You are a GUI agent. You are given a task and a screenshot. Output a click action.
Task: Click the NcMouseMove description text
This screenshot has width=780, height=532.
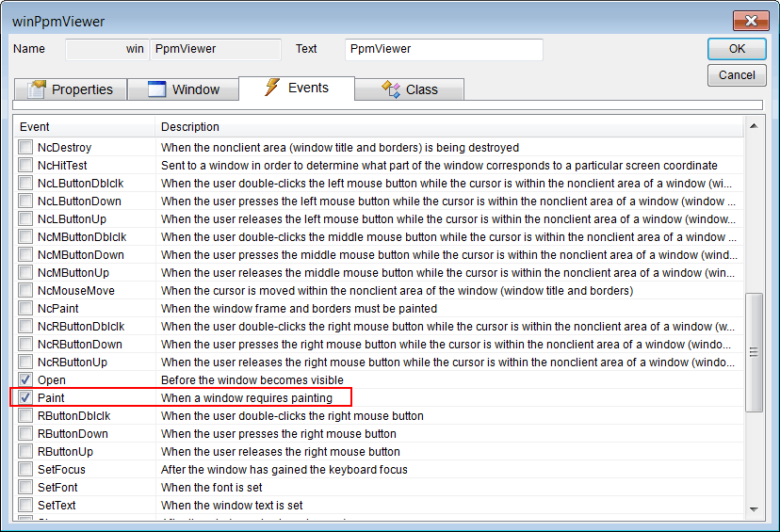(397, 290)
